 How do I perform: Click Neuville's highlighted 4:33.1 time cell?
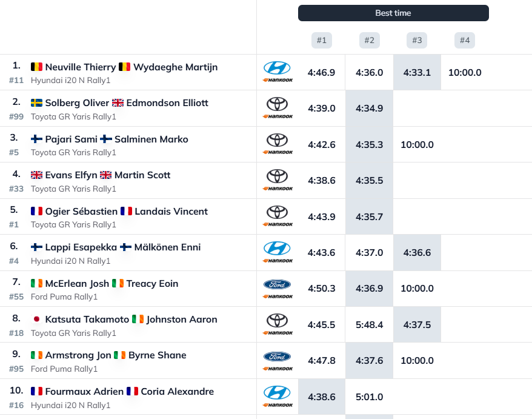(417, 73)
